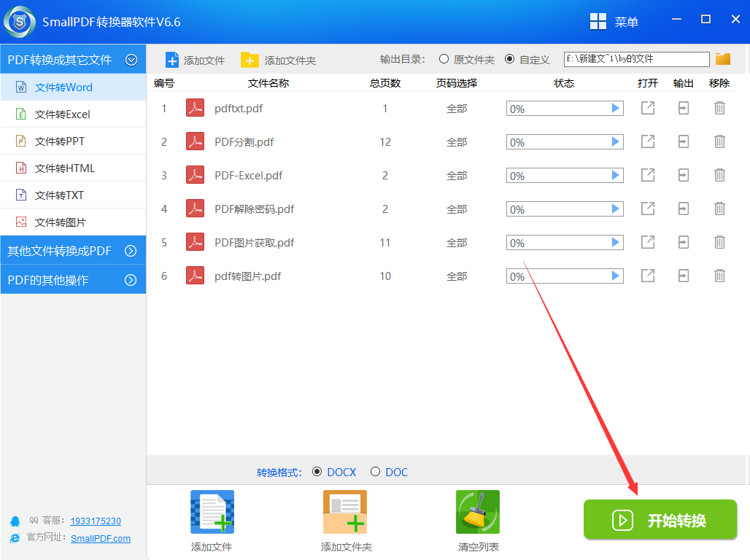Collapse the PDF转换成其它文件 section
750x560 pixels.
tap(131, 60)
